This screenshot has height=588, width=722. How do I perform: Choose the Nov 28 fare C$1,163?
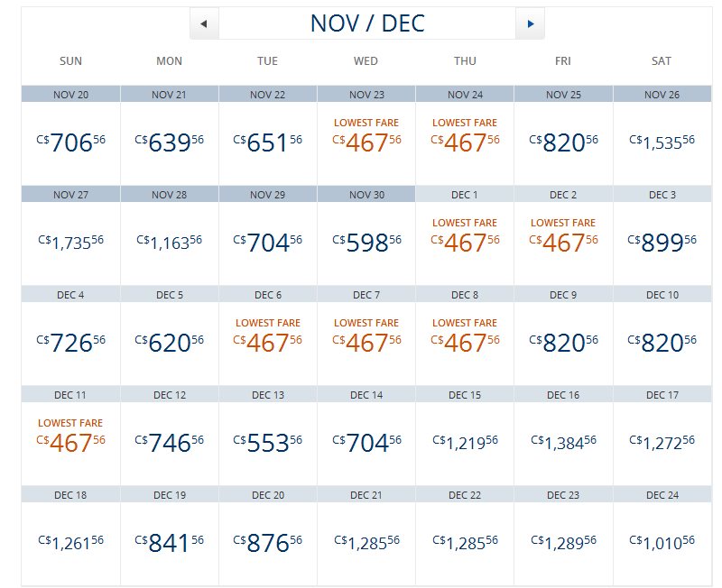click(x=170, y=241)
